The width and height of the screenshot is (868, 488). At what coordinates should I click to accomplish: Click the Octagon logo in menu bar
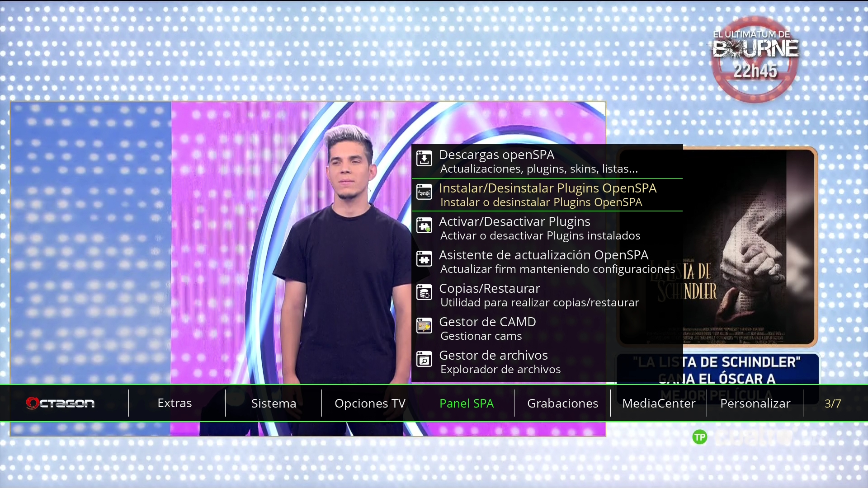pos(60,403)
